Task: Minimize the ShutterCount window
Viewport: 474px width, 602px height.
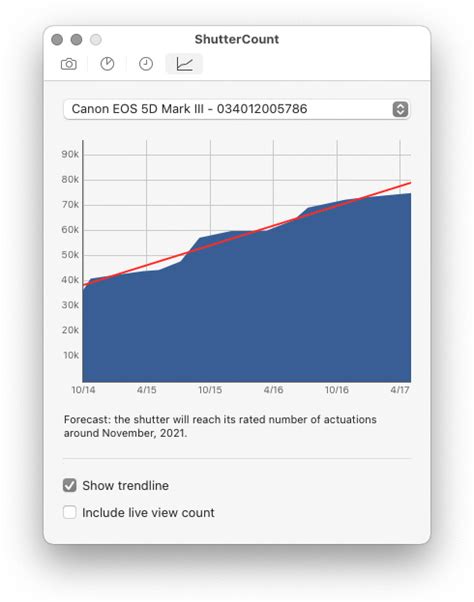Action: [76, 40]
